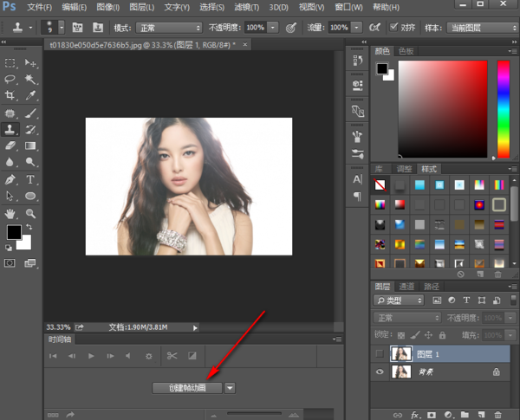
Task: Click the 创建帧动画 button
Action: pyautogui.click(x=187, y=387)
